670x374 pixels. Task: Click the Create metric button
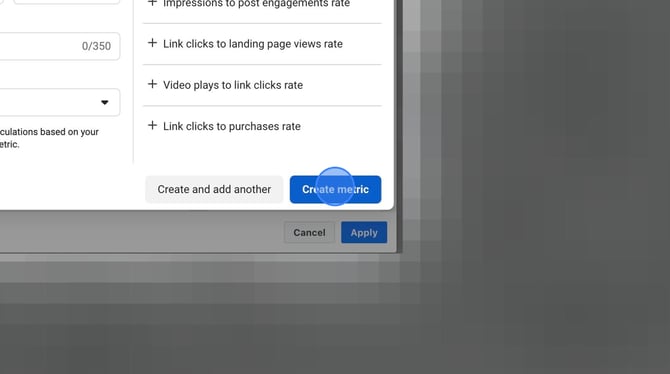pyautogui.click(x=335, y=189)
